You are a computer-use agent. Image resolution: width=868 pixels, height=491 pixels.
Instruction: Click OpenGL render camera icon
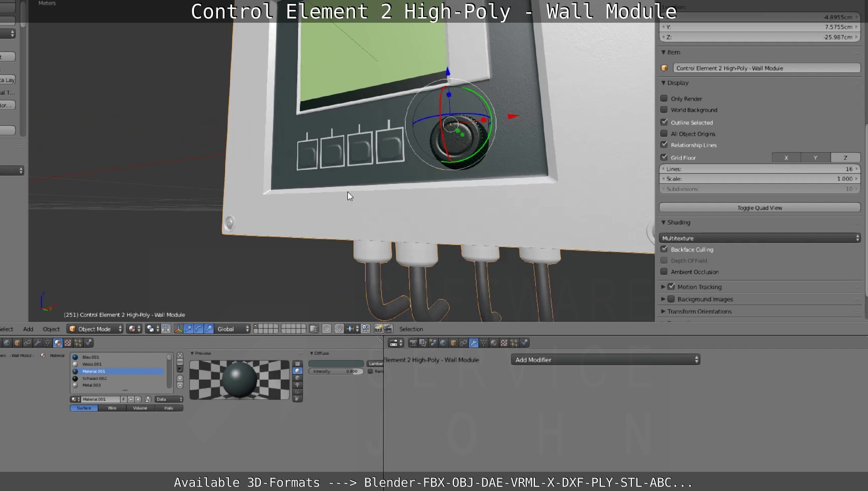[x=378, y=329]
